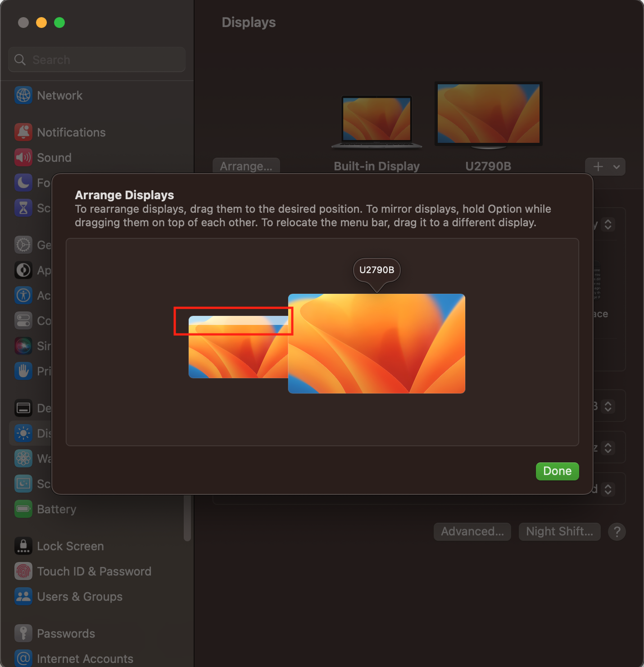Open the Accessibility icon in sidebar

tap(23, 296)
